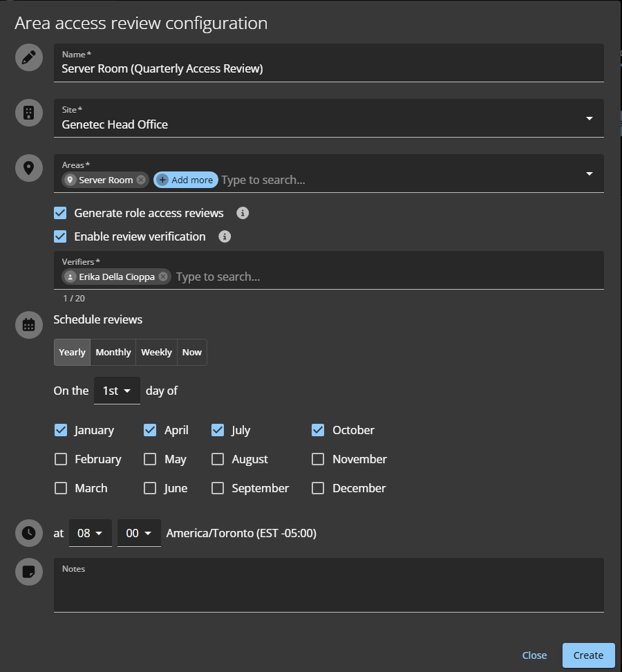Uncheck the January checkbox
This screenshot has height=672, width=622.
coord(61,429)
